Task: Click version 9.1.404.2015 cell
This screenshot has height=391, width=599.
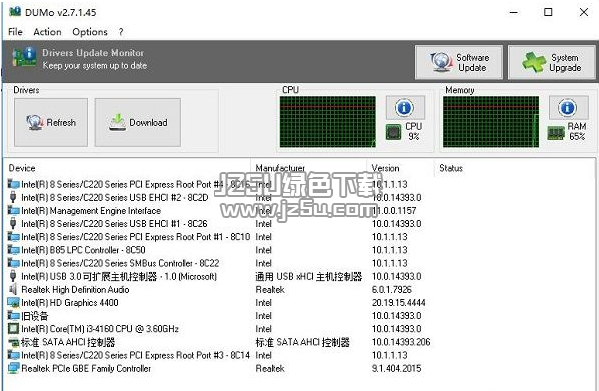Action: (396, 368)
